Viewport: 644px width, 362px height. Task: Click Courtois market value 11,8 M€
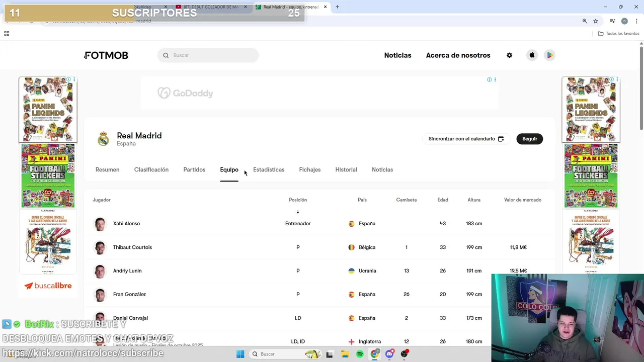518,247
